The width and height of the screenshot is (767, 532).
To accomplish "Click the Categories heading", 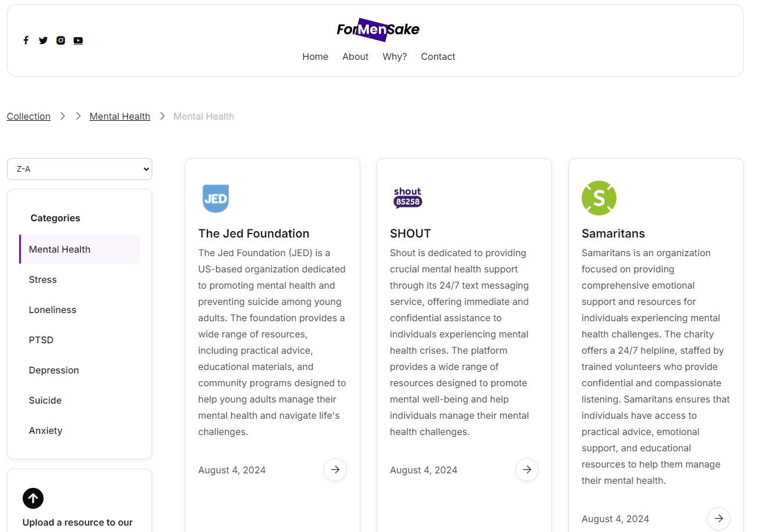I will pos(55,218).
